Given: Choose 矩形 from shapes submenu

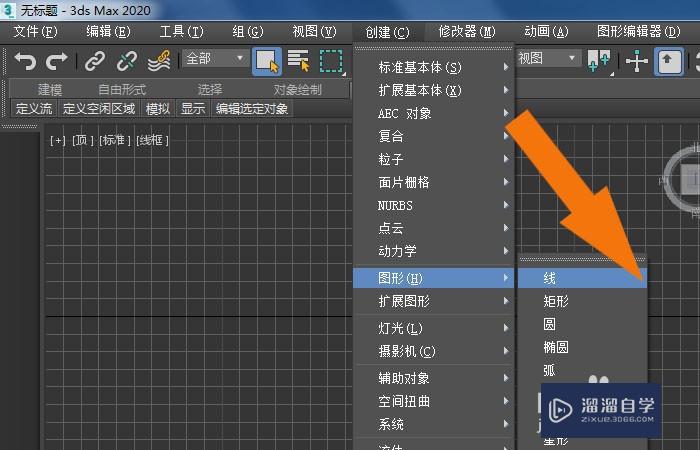Looking at the screenshot, I should [582, 301].
